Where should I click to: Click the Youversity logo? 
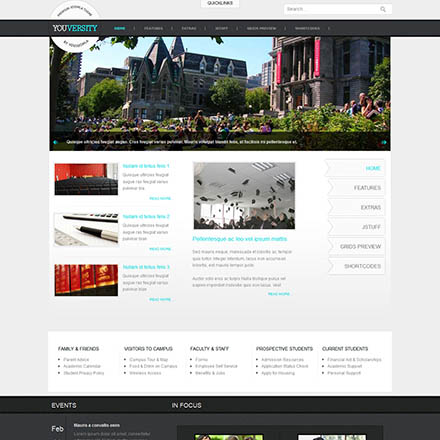point(75,28)
